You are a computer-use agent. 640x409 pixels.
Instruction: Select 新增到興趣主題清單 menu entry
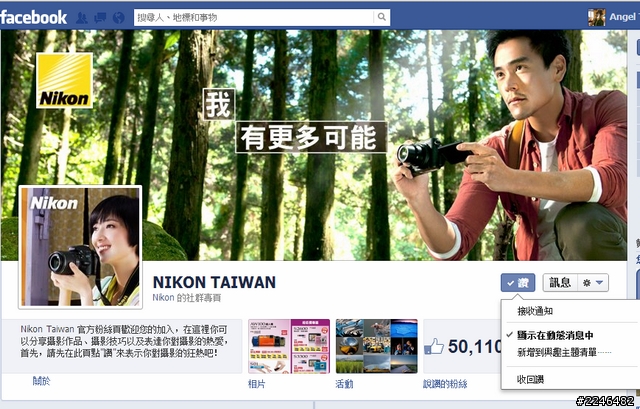(x=564, y=352)
